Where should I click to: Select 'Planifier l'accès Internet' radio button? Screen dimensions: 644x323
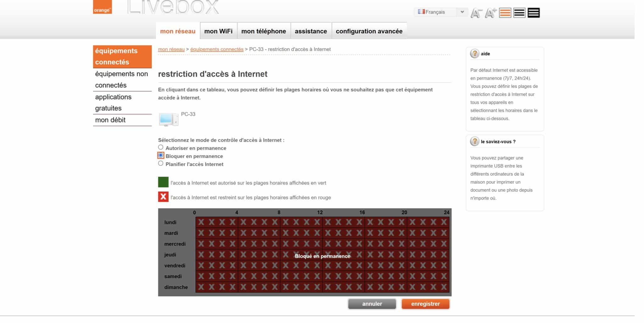click(161, 164)
